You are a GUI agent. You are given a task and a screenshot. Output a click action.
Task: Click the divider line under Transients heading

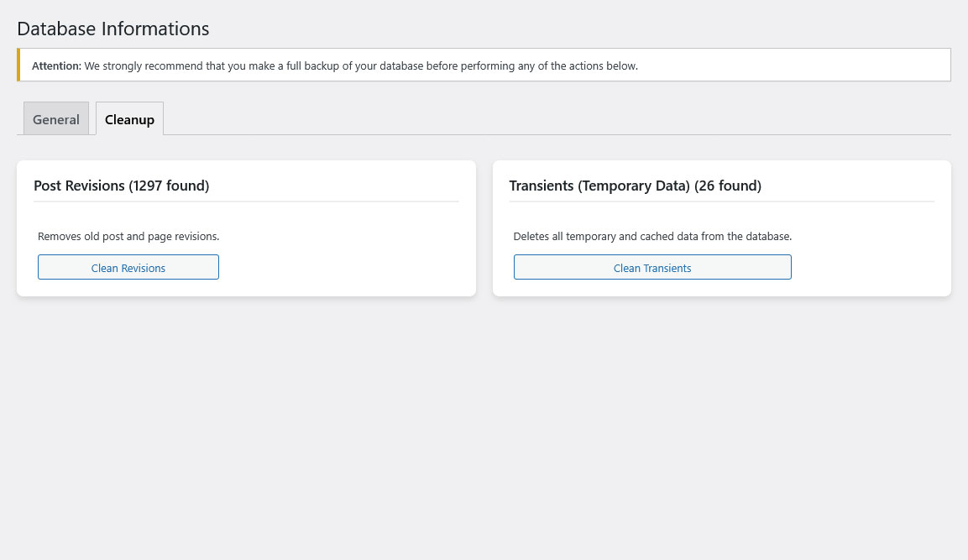click(721, 201)
